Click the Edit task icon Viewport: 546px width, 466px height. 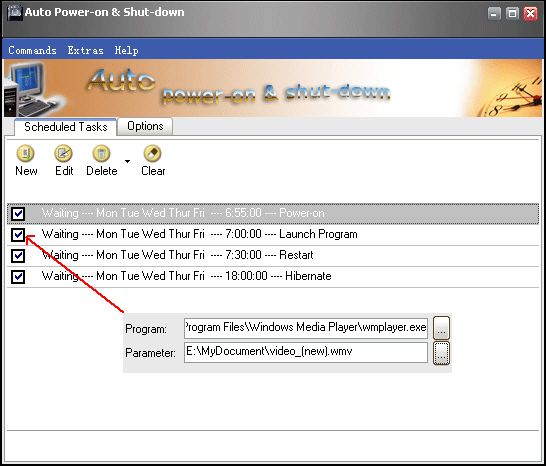point(63,153)
